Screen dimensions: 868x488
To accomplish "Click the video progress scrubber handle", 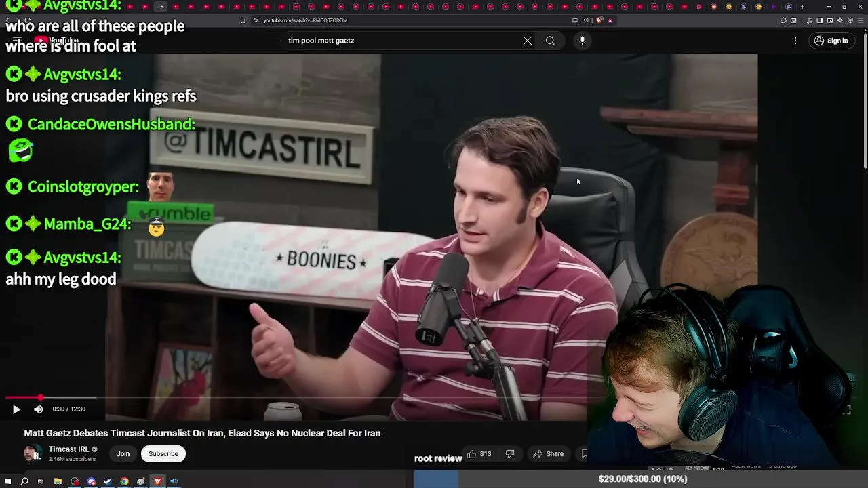I will [41, 397].
